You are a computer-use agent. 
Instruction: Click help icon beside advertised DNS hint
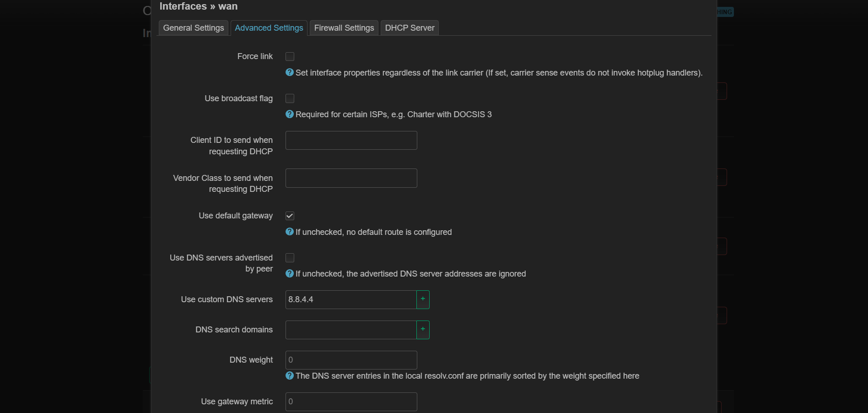pos(289,273)
